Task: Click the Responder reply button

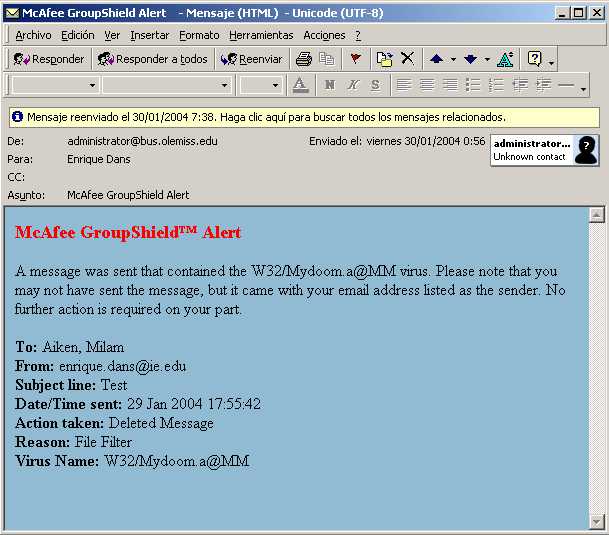Action: pyautogui.click(x=49, y=59)
